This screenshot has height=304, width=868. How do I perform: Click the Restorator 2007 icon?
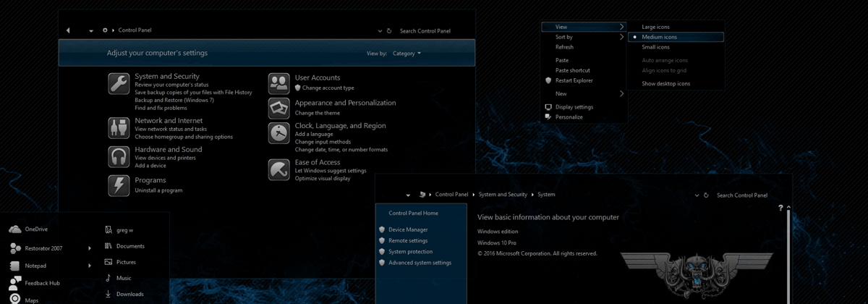[14, 248]
